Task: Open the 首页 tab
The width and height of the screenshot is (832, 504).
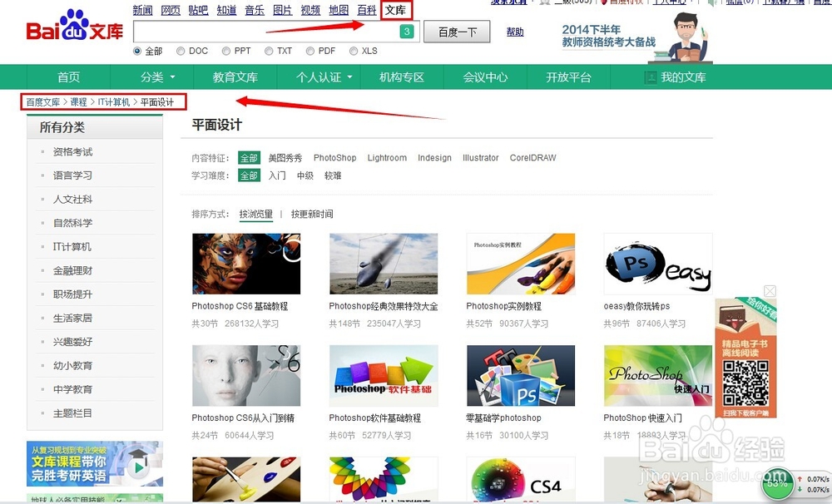Action: (x=68, y=77)
